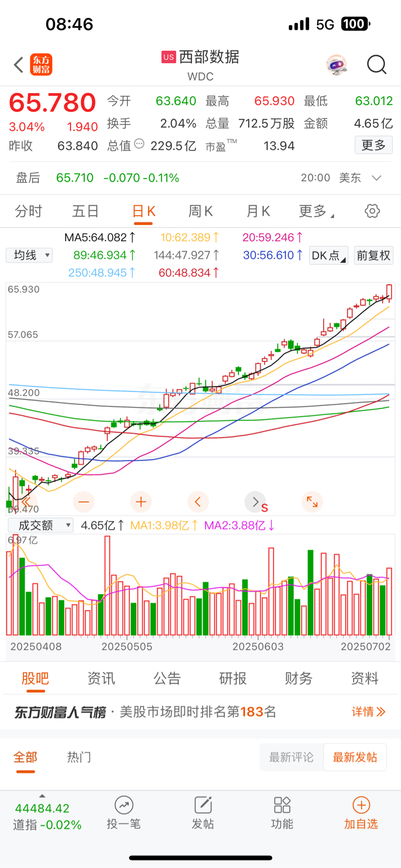Switch to 五日 chart tab
This screenshot has width=401, height=868.
[x=86, y=211]
